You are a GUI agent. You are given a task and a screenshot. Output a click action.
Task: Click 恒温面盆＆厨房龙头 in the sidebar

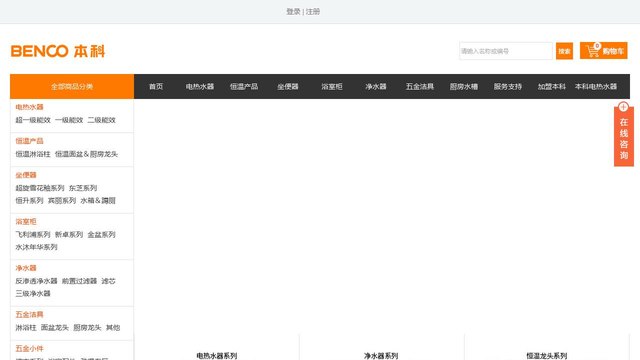pos(87,154)
